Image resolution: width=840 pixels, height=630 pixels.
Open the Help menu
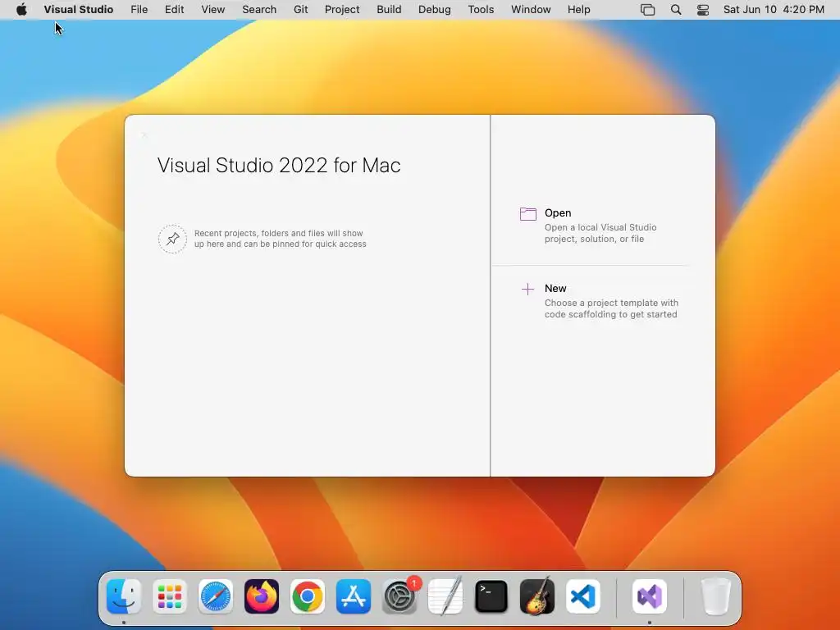pos(579,10)
